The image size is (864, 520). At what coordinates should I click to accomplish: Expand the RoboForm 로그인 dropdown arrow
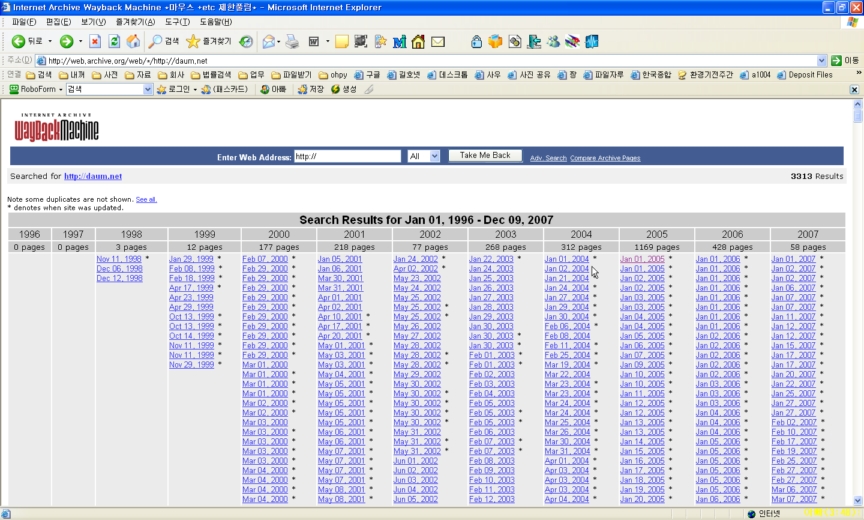(x=195, y=89)
